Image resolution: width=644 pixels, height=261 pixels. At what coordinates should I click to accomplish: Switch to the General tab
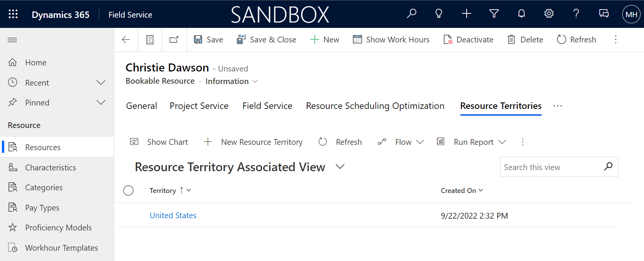point(142,106)
